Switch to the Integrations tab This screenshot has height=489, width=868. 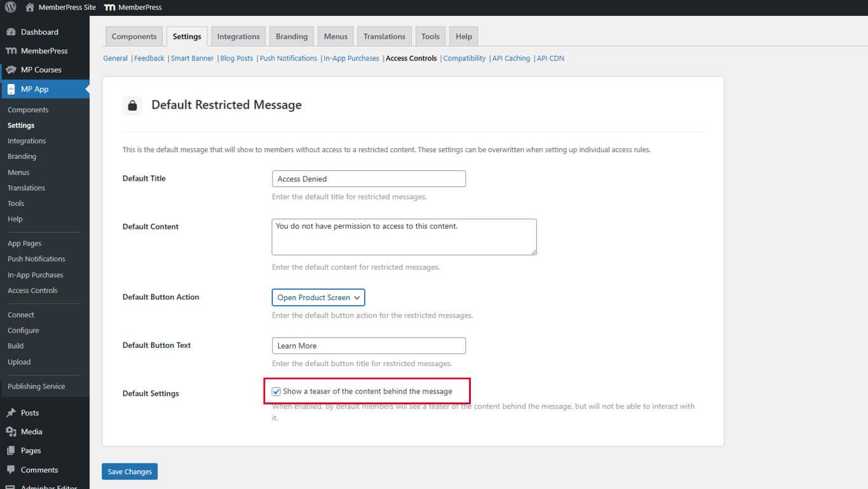click(x=238, y=36)
